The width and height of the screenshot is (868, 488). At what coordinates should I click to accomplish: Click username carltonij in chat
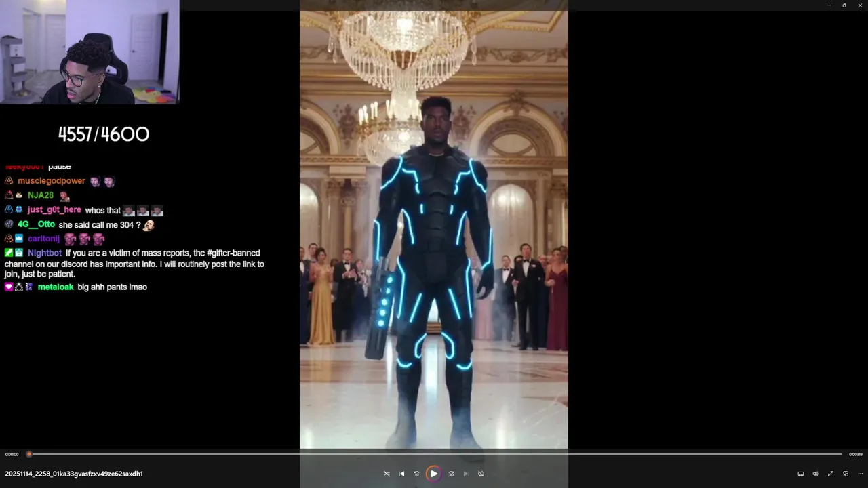coord(43,239)
